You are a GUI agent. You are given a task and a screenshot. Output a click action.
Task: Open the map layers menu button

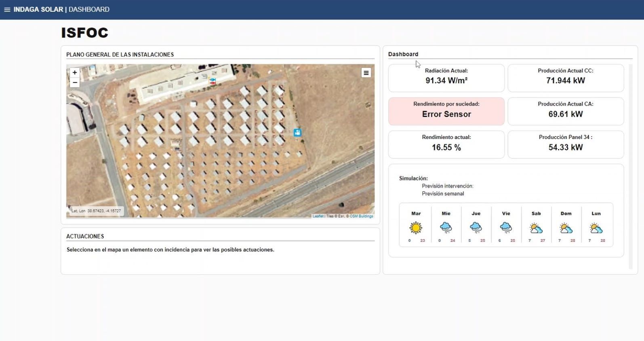(366, 73)
